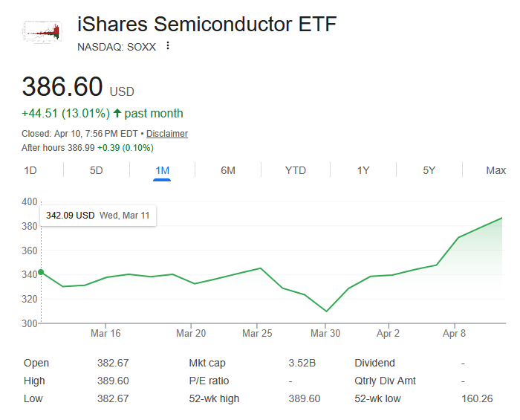
Task: Select the 5D time range tab
Action: 97,170
